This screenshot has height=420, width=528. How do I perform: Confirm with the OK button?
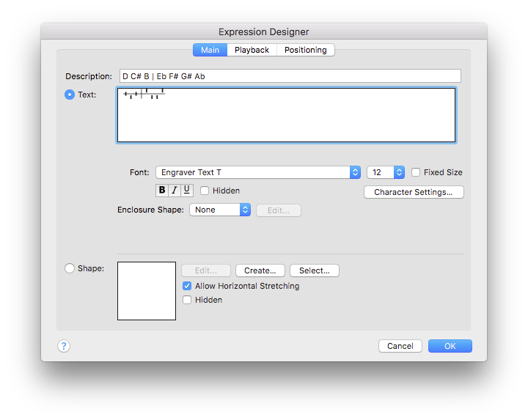pos(450,346)
